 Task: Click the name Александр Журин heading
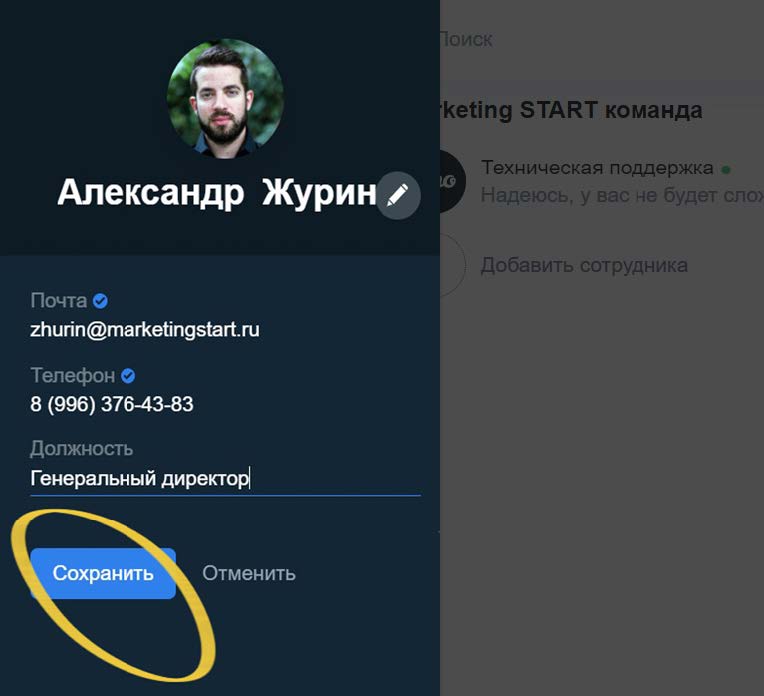coord(217,193)
